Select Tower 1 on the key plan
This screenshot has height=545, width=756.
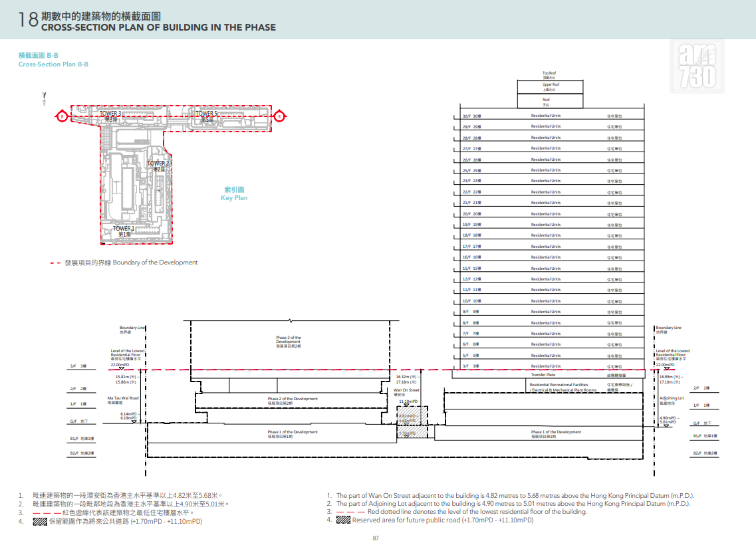click(124, 231)
